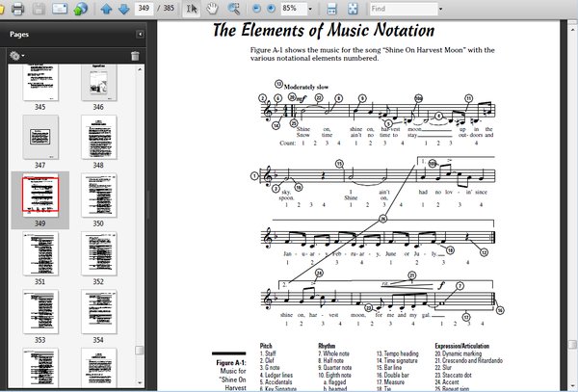Click the zoom percentage field showing 85%

coord(294,8)
